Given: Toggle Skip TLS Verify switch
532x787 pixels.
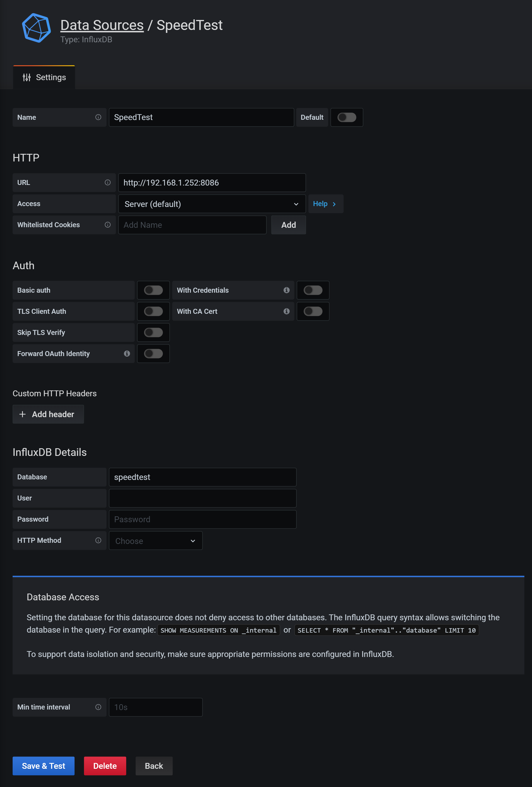Looking at the screenshot, I should pos(153,333).
